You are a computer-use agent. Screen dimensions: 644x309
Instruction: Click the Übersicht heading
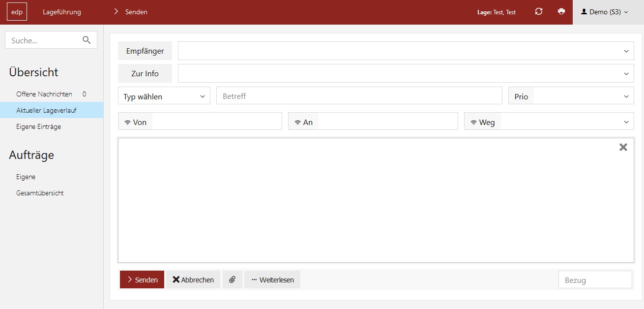click(33, 72)
